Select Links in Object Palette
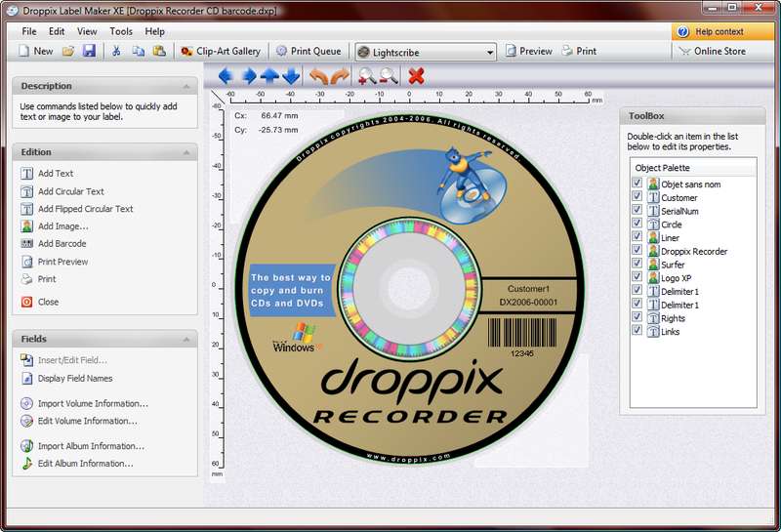Image resolution: width=781 pixels, height=532 pixels. tap(670, 332)
